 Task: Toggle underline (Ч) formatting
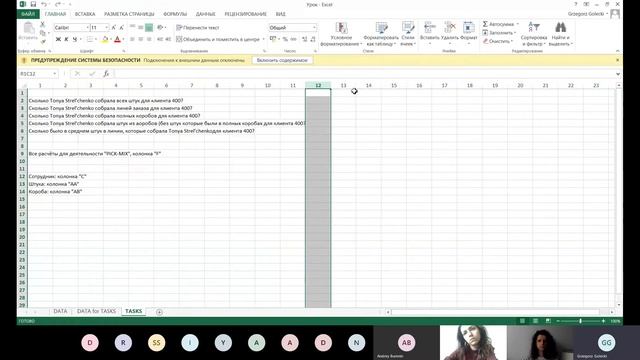(x=74, y=39)
